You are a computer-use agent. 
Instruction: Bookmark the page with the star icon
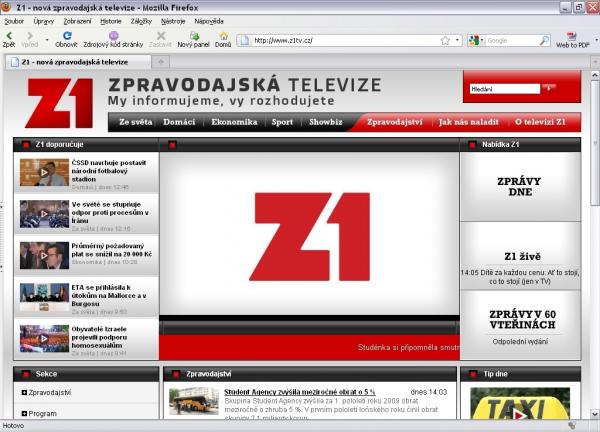(x=445, y=40)
